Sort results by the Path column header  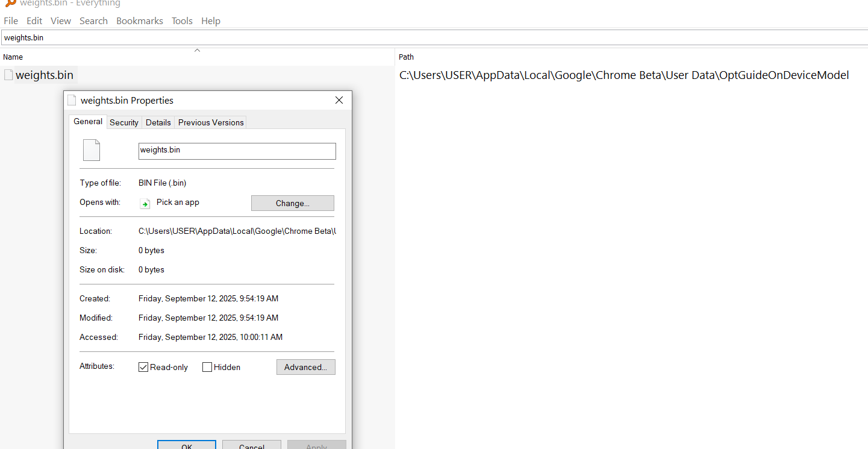631,57
